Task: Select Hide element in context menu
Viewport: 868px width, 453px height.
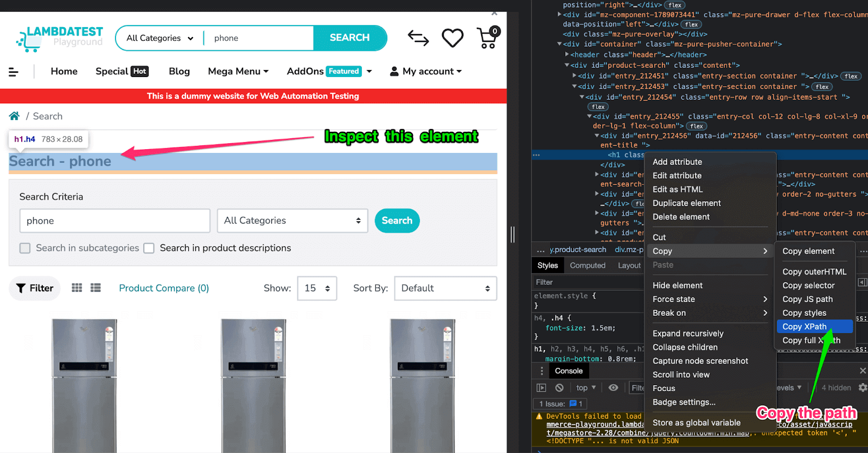Action: click(710, 285)
